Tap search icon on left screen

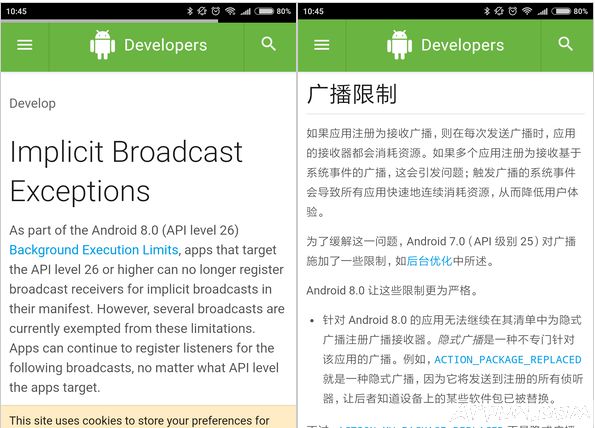point(269,44)
